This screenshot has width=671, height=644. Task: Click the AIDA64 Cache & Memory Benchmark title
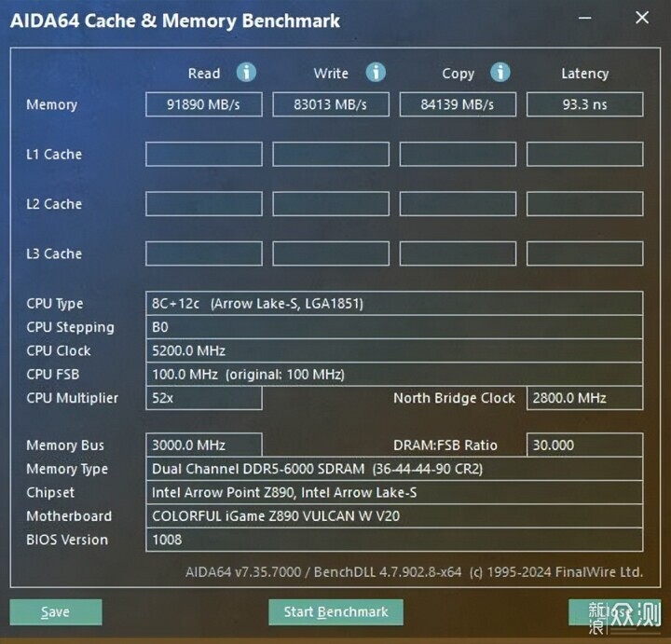pyautogui.click(x=175, y=21)
